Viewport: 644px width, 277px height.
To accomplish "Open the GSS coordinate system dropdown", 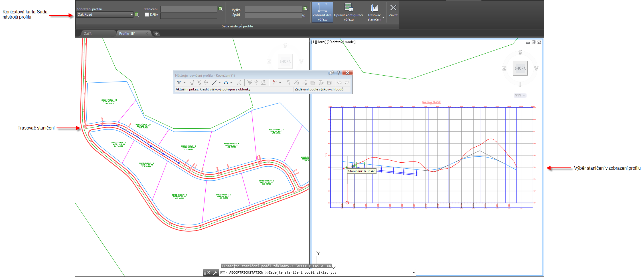I will [520, 95].
